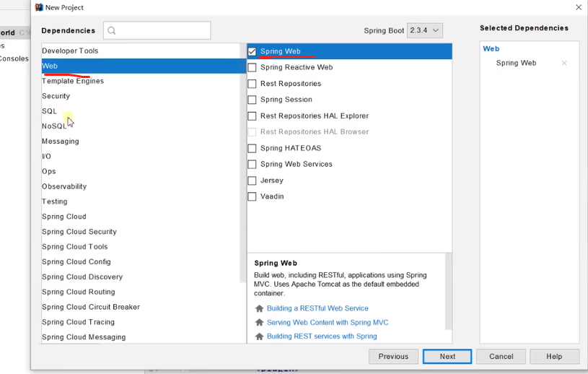This screenshot has height=374, width=588.
Task: Tick the Rest Repositories checkbox
Action: pos(252,84)
